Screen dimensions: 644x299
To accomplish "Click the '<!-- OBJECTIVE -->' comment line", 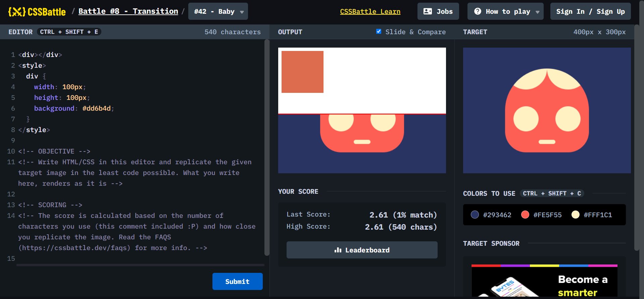I will (x=54, y=151).
